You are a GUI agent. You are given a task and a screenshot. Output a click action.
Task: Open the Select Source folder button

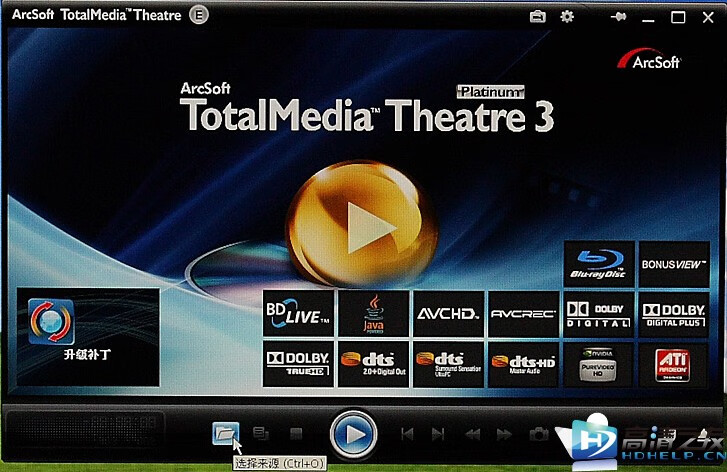[x=225, y=433]
